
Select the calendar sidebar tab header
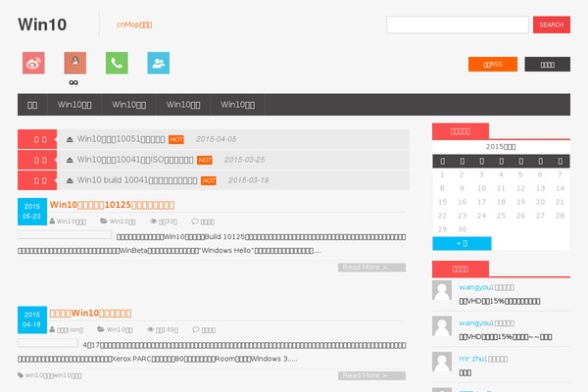(461, 131)
